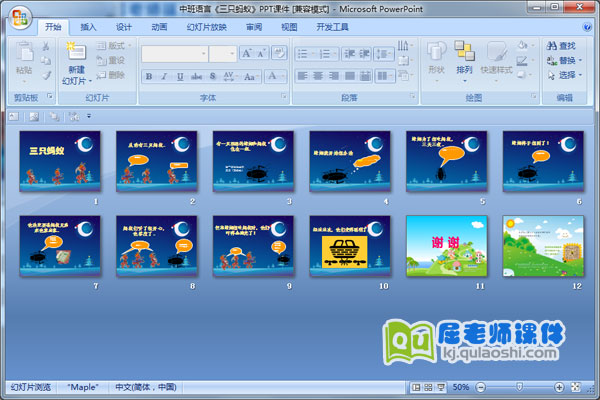Click the Find button
Image resolution: width=600 pixels, height=400 pixels.
561,46
